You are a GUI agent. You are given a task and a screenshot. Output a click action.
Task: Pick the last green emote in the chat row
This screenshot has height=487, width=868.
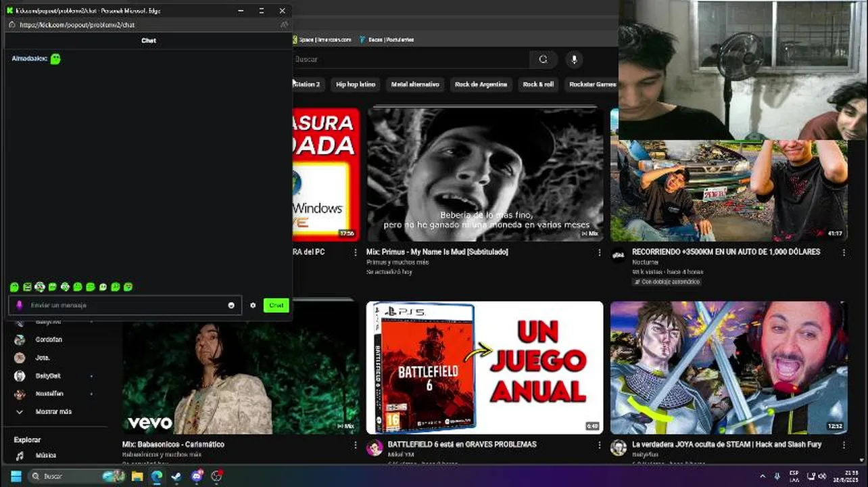pyautogui.click(x=128, y=287)
